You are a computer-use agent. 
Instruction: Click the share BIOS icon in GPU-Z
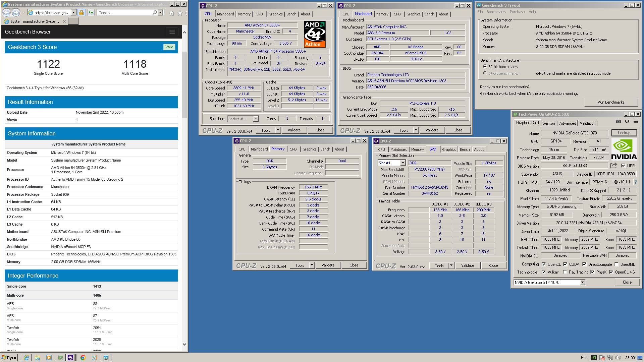613,166
